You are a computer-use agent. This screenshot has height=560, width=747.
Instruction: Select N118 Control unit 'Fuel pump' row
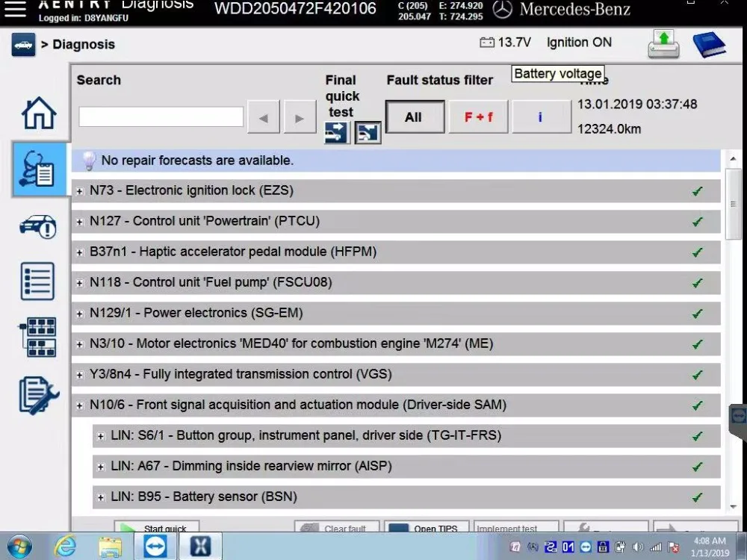point(396,282)
